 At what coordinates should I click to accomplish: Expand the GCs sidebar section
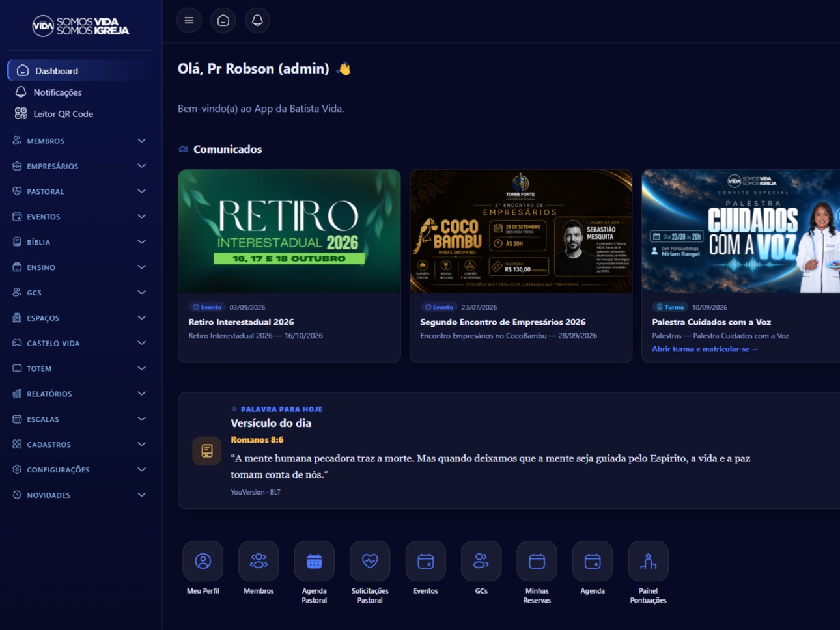pyautogui.click(x=79, y=293)
